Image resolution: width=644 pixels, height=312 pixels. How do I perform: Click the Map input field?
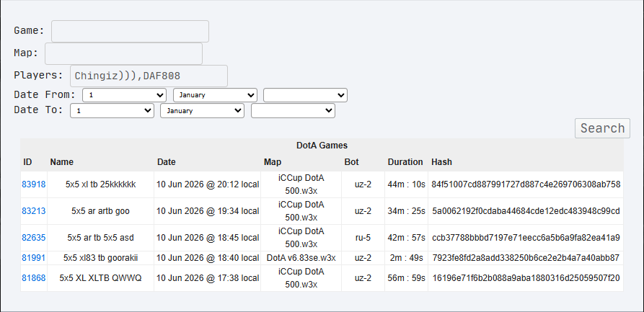[x=123, y=54]
